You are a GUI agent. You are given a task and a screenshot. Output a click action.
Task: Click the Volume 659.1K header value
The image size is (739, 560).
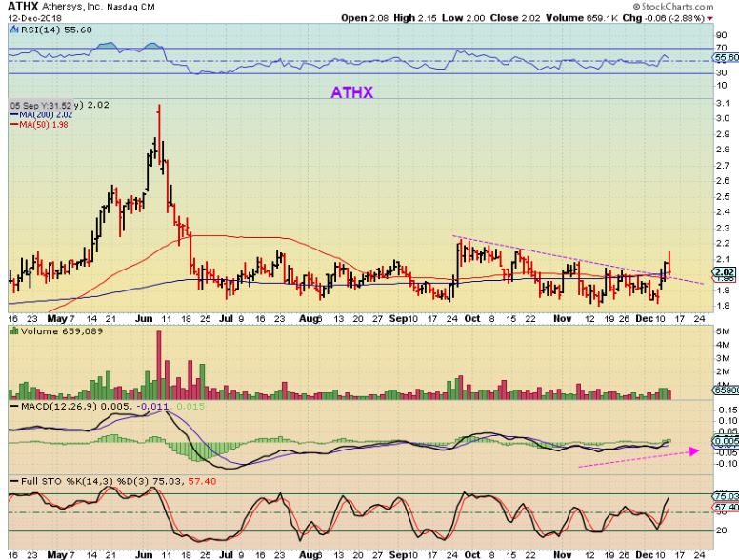(x=582, y=18)
